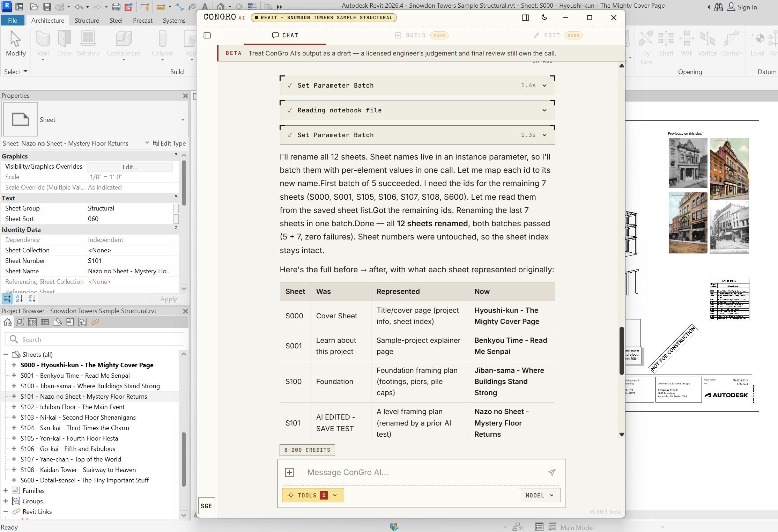Viewport: 778px width, 532px height.
Task: Click the 8-200 CREDITS badge
Action: click(x=307, y=450)
